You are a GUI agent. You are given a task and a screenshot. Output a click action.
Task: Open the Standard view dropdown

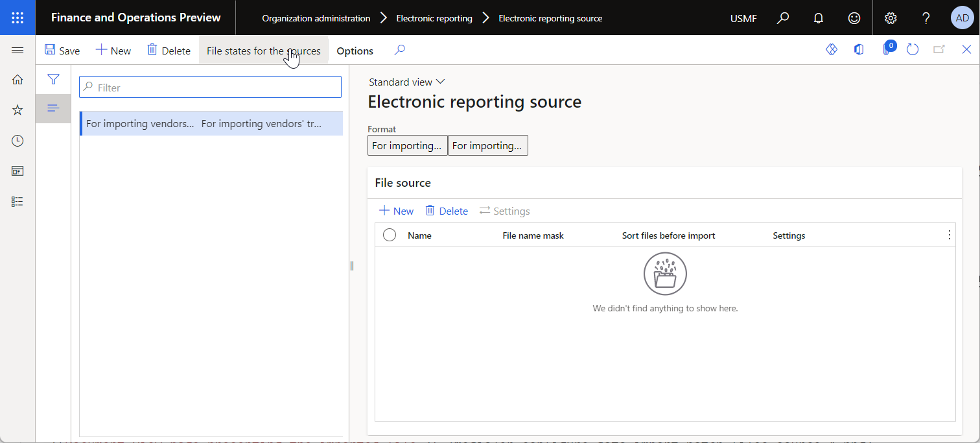406,82
